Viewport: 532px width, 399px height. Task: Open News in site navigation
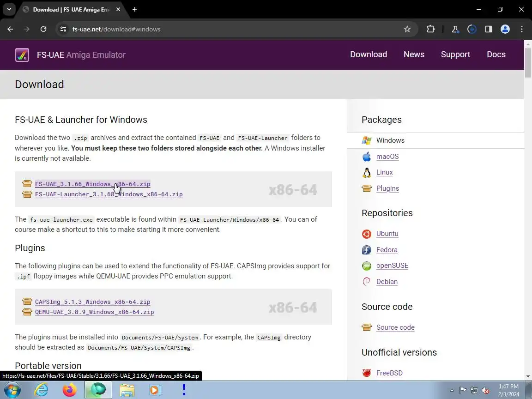coord(414,54)
